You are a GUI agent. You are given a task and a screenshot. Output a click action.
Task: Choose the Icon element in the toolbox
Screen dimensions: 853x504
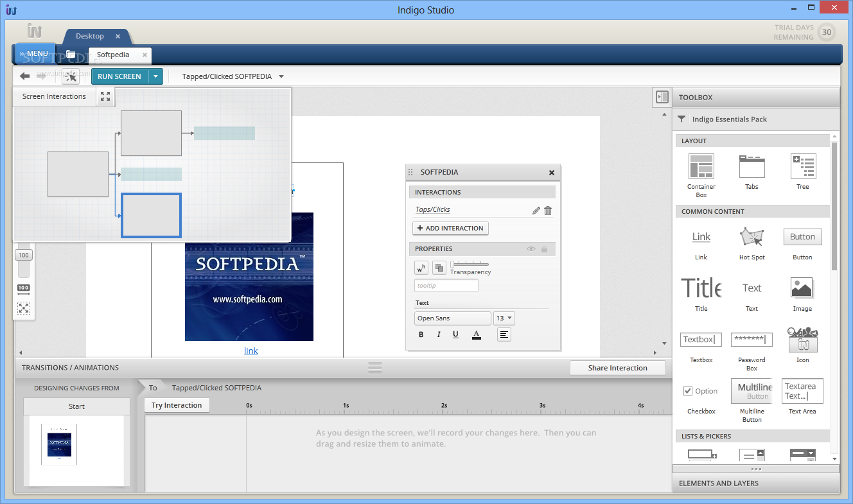coord(802,345)
